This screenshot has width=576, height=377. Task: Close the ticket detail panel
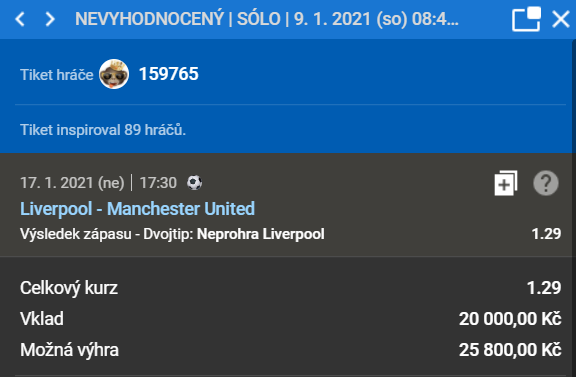561,19
